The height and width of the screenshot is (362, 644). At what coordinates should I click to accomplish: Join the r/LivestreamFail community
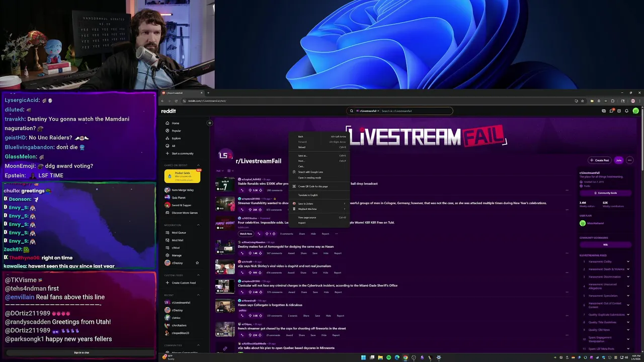[x=619, y=160]
